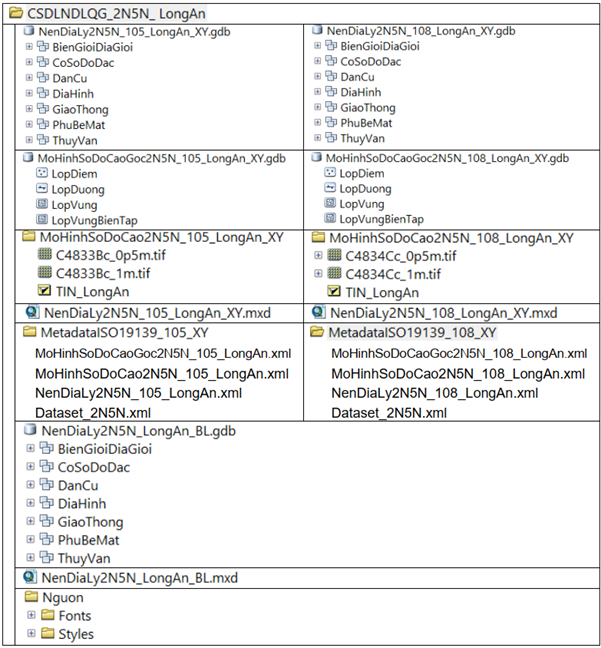Click the LopDiem point layer icon under 105 gdb
This screenshot has width=601, height=648.
click(x=41, y=173)
